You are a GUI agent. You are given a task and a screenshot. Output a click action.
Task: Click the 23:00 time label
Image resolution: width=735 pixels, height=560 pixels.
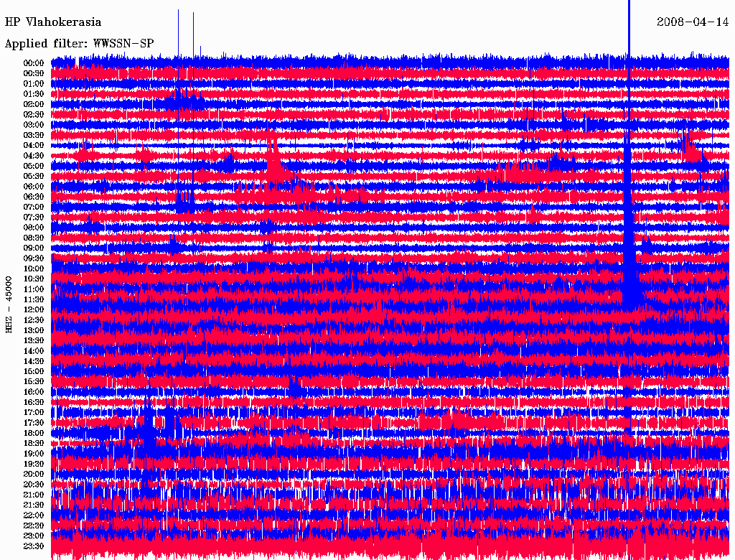click(34, 536)
